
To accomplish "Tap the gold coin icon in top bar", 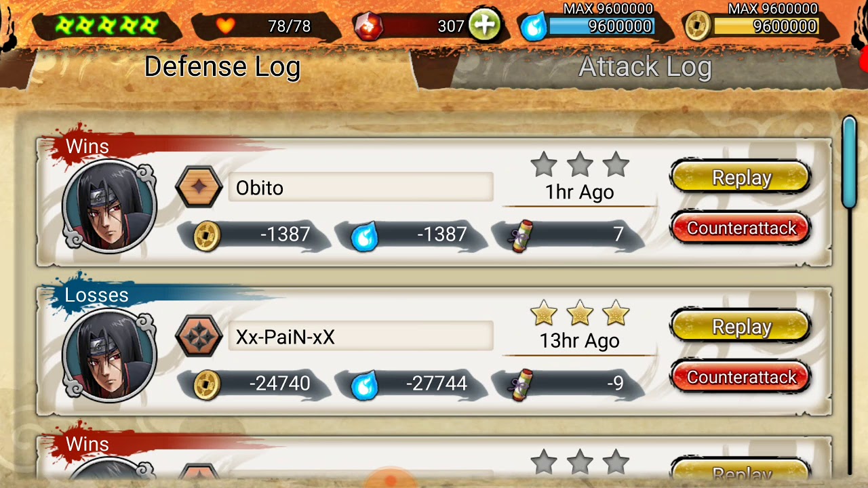I will pos(698,26).
